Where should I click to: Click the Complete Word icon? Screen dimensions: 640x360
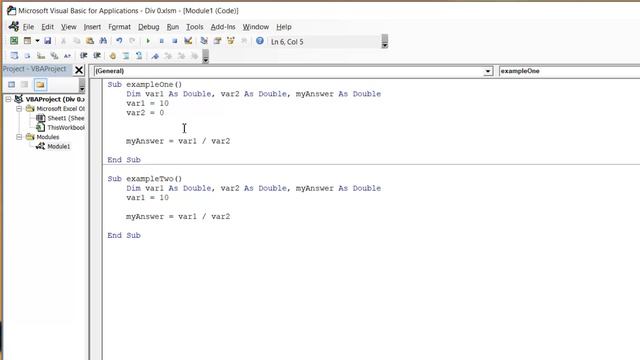pyautogui.click(x=67, y=56)
